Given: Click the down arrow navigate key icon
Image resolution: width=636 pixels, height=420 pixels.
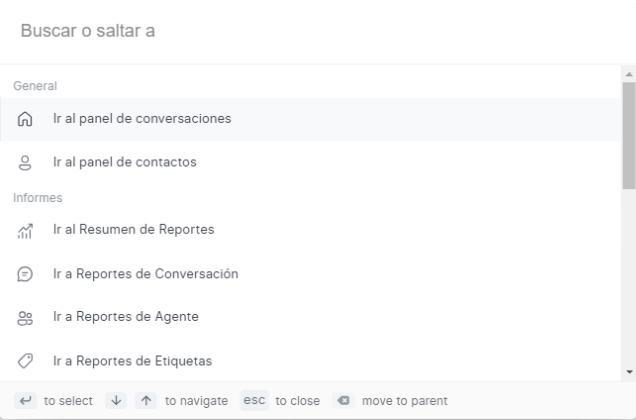Looking at the screenshot, I should coord(115,401).
